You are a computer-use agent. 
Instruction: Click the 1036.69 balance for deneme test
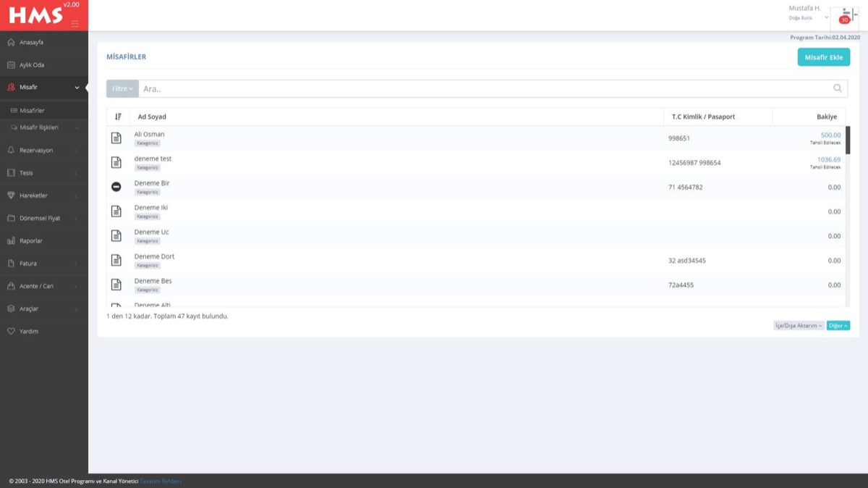829,159
